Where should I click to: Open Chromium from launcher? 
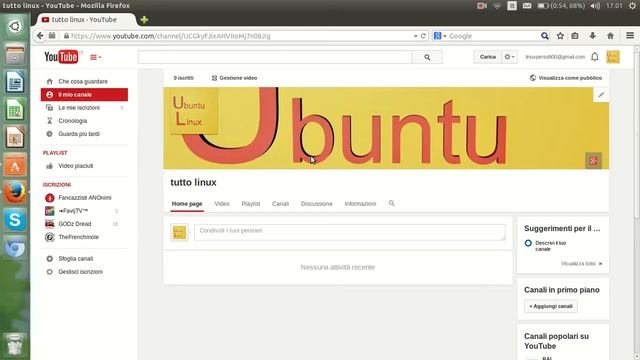tap(15, 248)
